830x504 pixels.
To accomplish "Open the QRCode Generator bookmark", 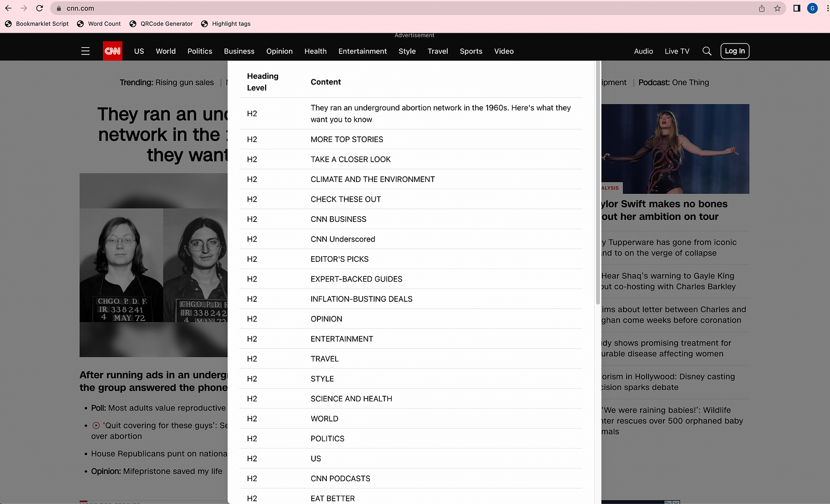I will point(161,24).
